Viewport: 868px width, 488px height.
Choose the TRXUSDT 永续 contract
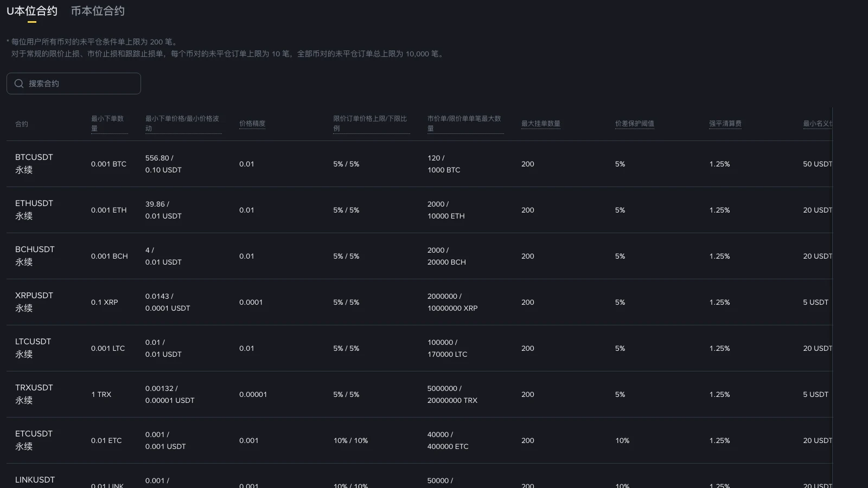pos(419,394)
